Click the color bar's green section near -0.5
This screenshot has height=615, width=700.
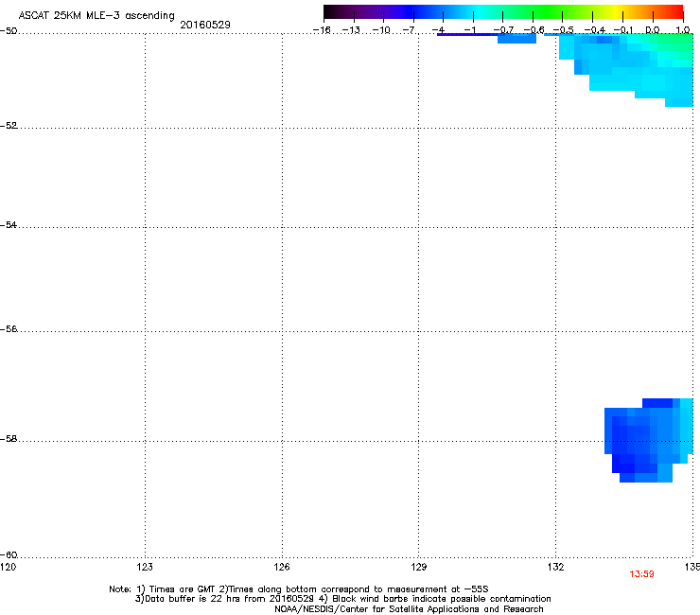click(563, 11)
